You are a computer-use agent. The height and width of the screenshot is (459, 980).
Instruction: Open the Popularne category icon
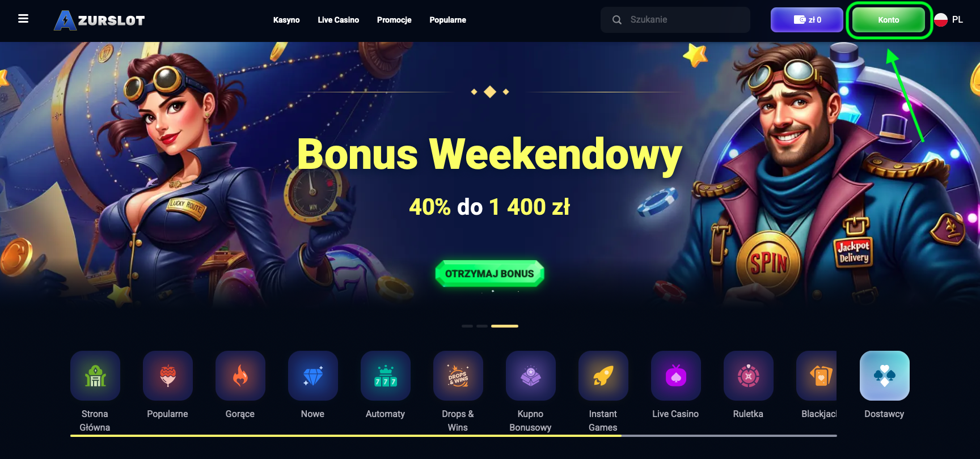pos(168,376)
